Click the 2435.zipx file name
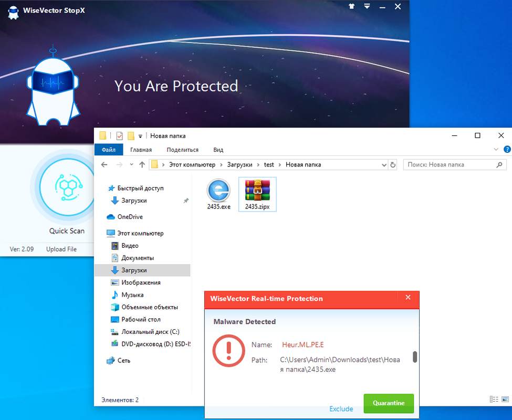The image size is (512, 420). click(257, 207)
